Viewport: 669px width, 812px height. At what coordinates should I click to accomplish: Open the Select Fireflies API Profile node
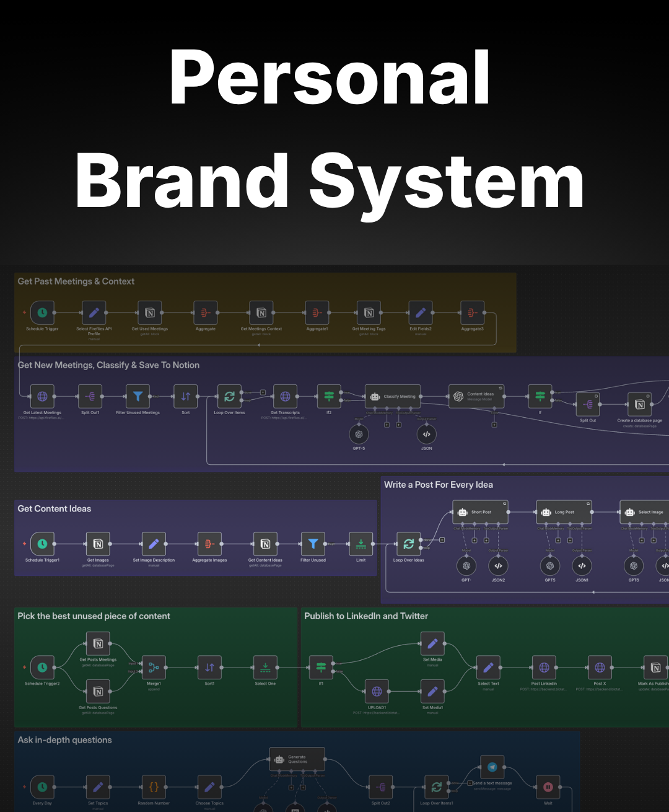94,312
